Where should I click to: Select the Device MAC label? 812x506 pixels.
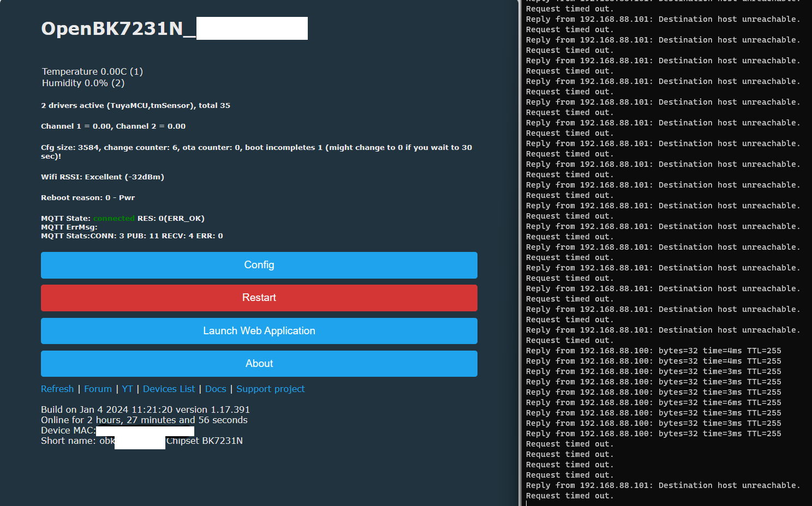click(68, 430)
